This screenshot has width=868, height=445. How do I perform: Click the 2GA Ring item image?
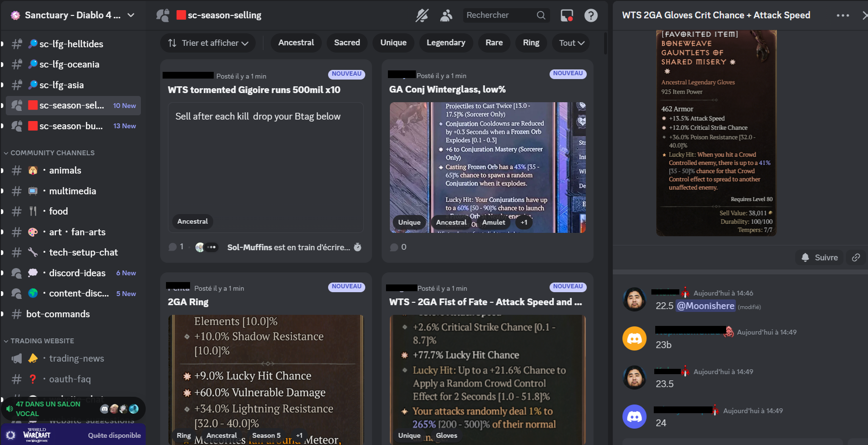point(266,379)
